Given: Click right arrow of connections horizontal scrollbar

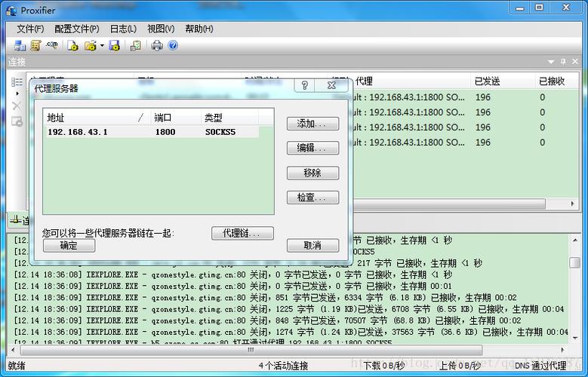Looking at the screenshot, I should pos(573,204).
